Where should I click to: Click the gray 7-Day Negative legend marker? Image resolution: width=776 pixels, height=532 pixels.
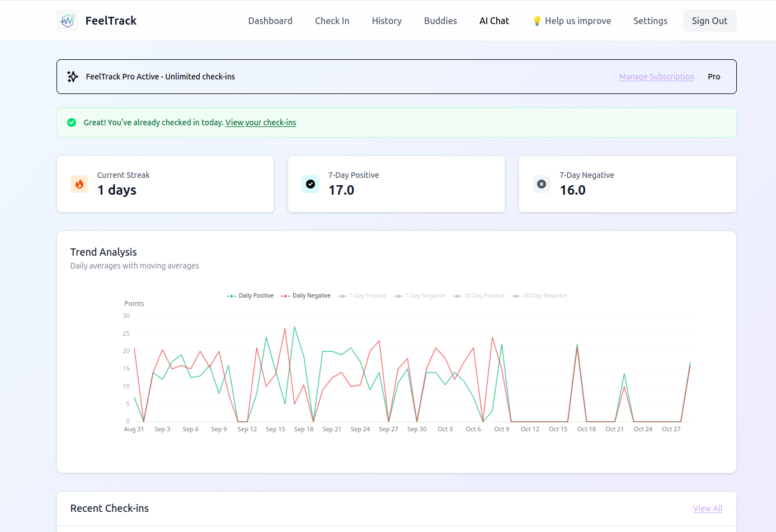(x=398, y=295)
